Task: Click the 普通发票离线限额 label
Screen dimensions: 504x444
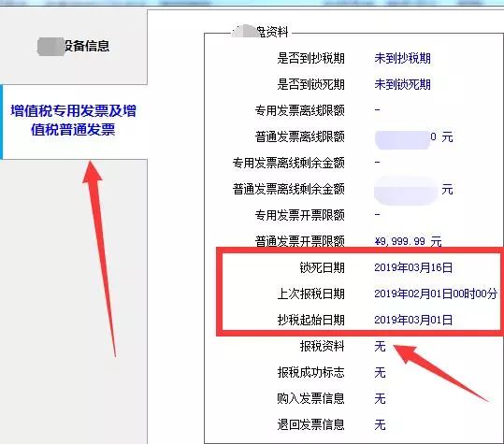Action: (299, 136)
